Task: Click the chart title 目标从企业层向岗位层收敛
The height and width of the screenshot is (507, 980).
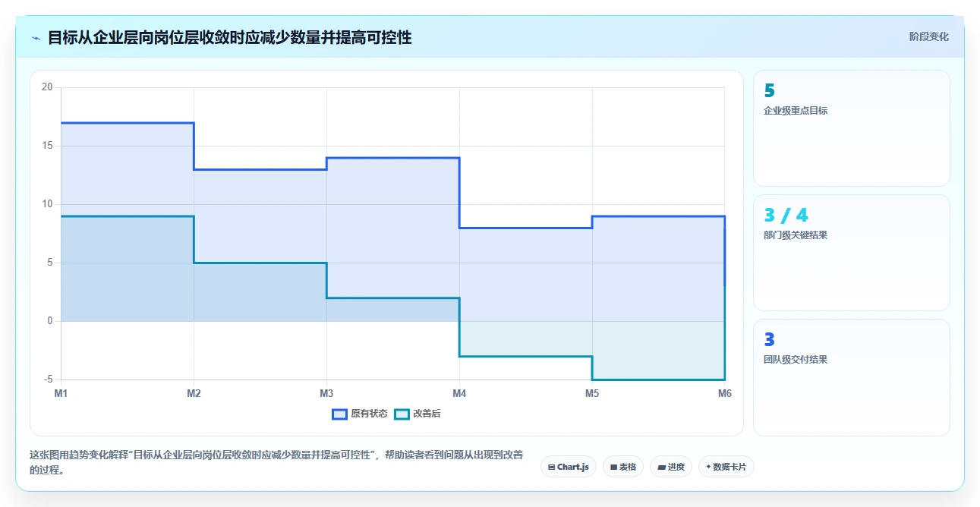Action: click(229, 37)
